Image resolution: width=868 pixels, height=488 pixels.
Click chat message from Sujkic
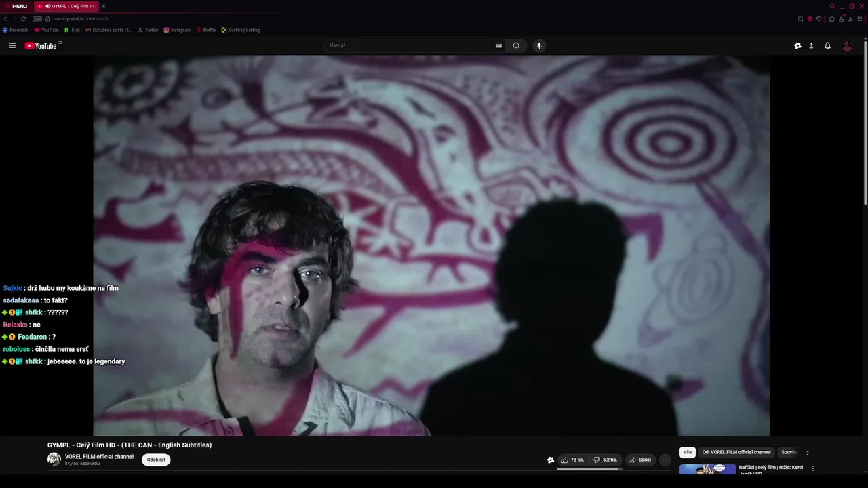(x=61, y=288)
